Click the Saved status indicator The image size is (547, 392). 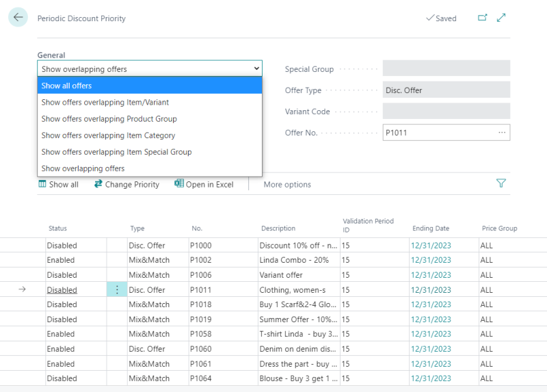coord(441,18)
